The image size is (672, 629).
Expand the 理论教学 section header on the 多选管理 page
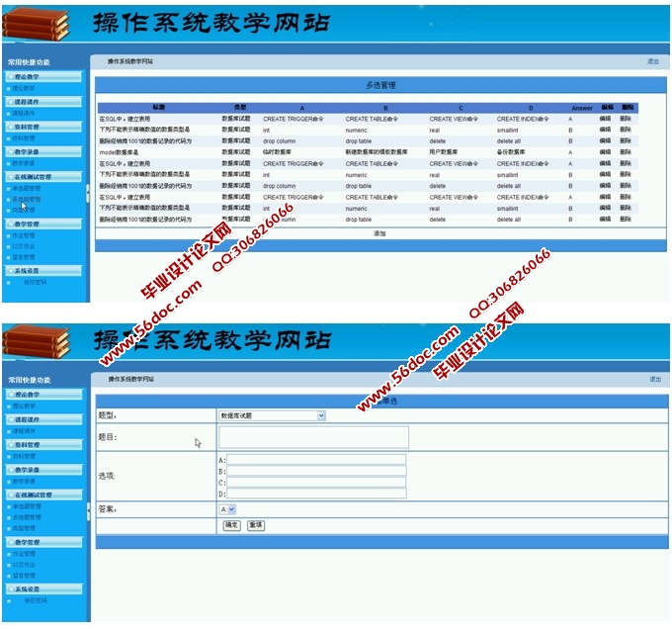pos(43,77)
